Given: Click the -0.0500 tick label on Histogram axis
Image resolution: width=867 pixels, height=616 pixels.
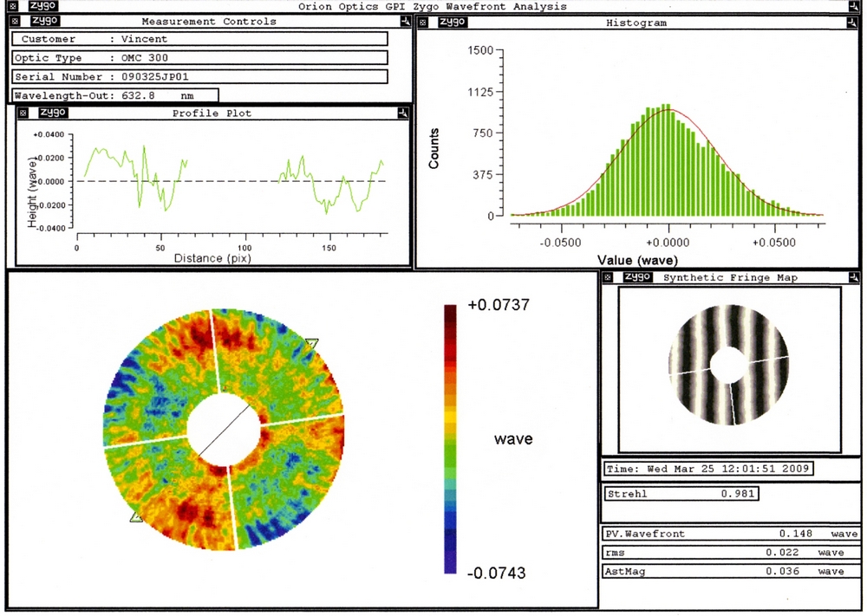Looking at the screenshot, I should click(561, 243).
